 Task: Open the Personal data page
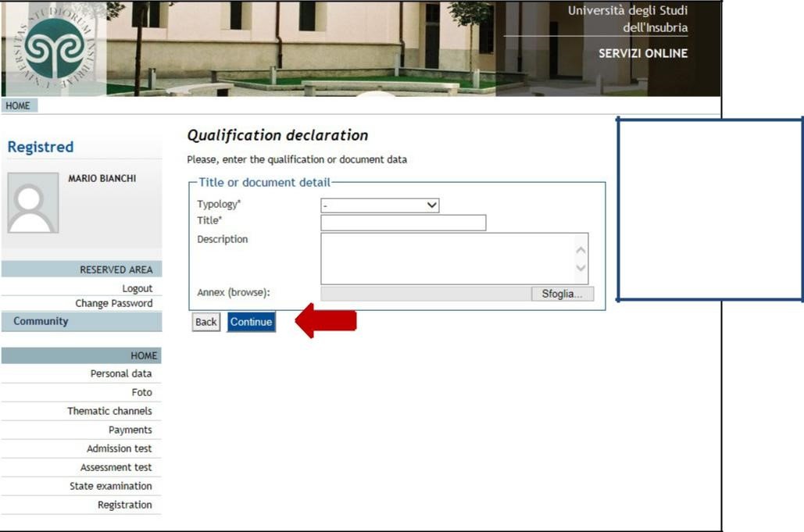pos(121,373)
